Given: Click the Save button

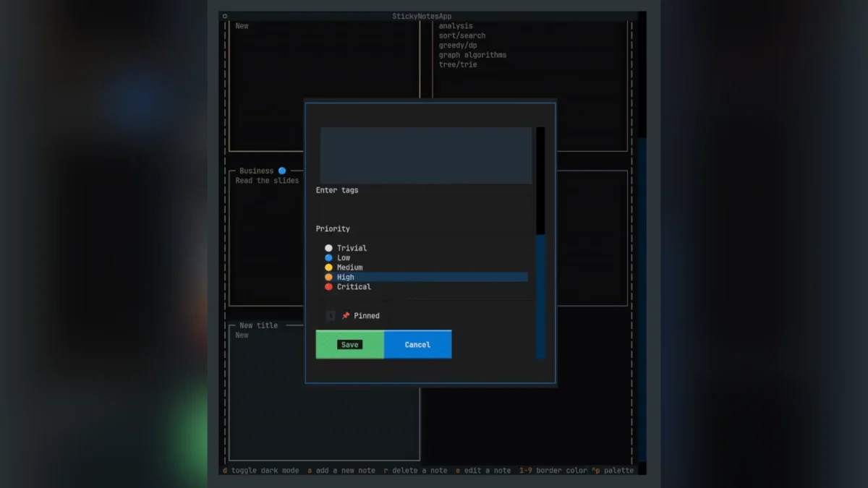Looking at the screenshot, I should (349, 345).
